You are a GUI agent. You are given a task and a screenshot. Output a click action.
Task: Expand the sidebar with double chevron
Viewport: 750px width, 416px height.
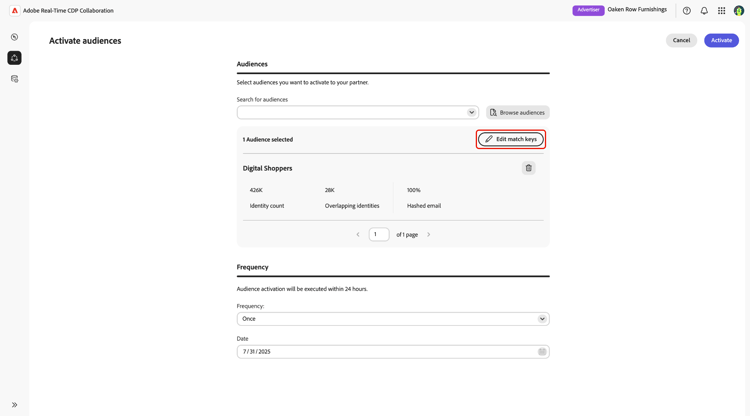[x=15, y=405]
